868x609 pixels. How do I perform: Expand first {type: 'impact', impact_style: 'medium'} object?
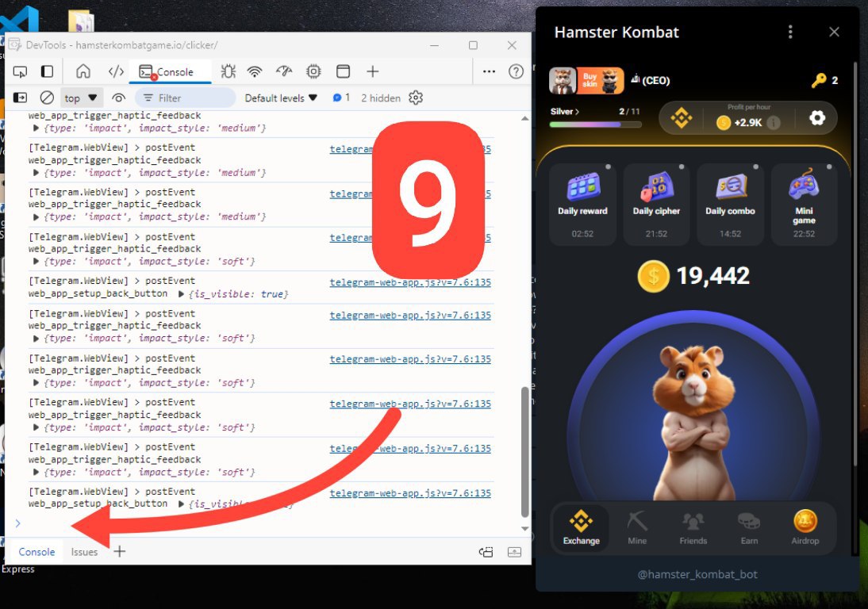coord(36,128)
